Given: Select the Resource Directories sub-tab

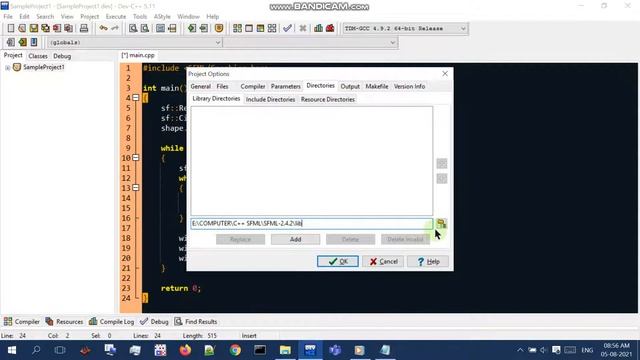Looking at the screenshot, I should pos(328,99).
